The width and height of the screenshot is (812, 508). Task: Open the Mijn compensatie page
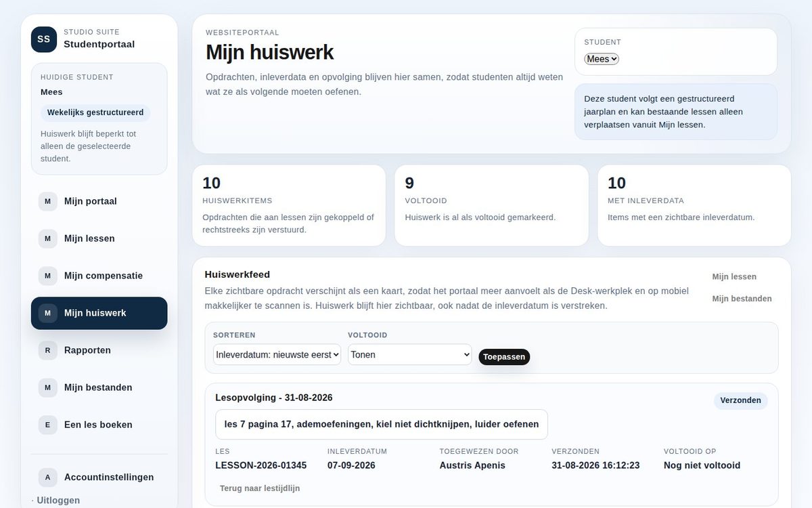click(99, 276)
